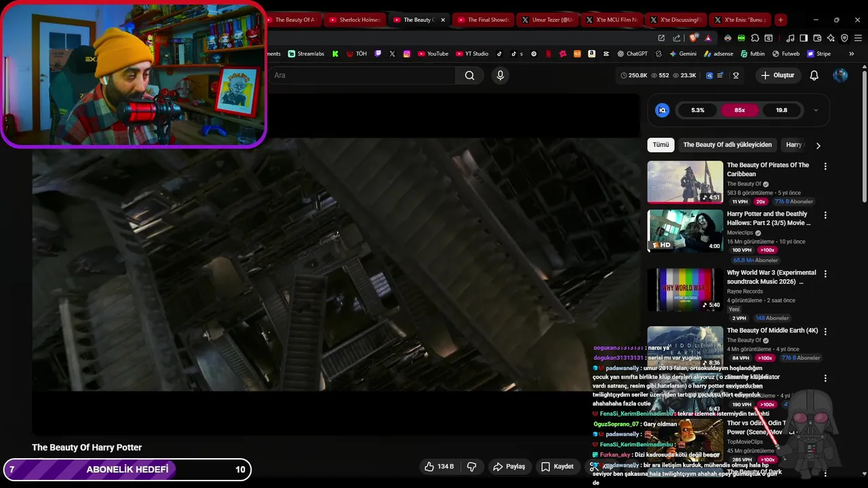This screenshot has height=488, width=868.
Task: Open the Leo AI sparkle icon
Action: 831,38
